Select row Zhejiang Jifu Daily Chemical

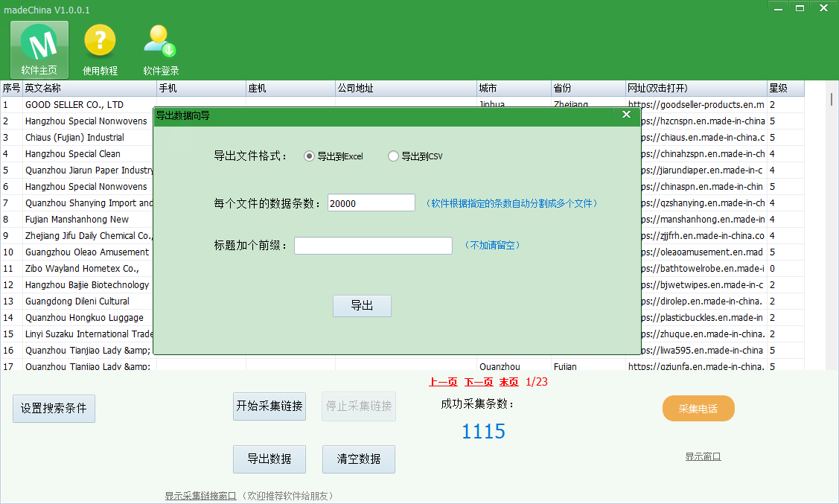point(77,236)
